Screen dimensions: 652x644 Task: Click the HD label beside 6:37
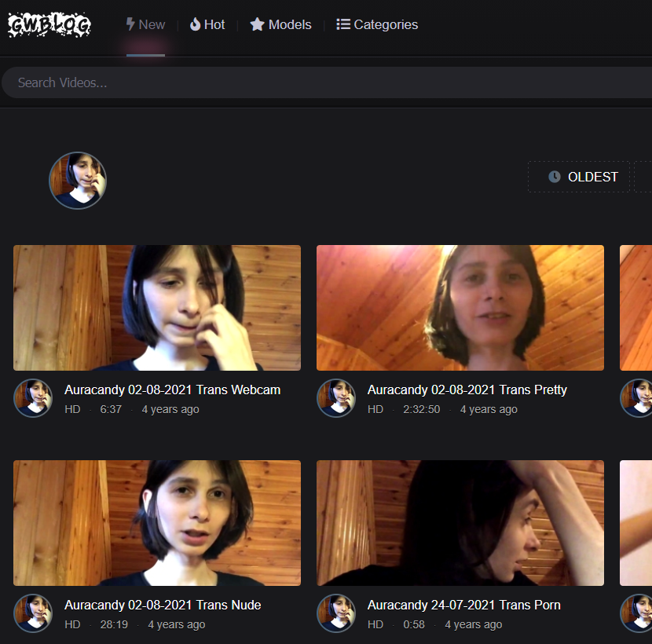click(x=72, y=409)
